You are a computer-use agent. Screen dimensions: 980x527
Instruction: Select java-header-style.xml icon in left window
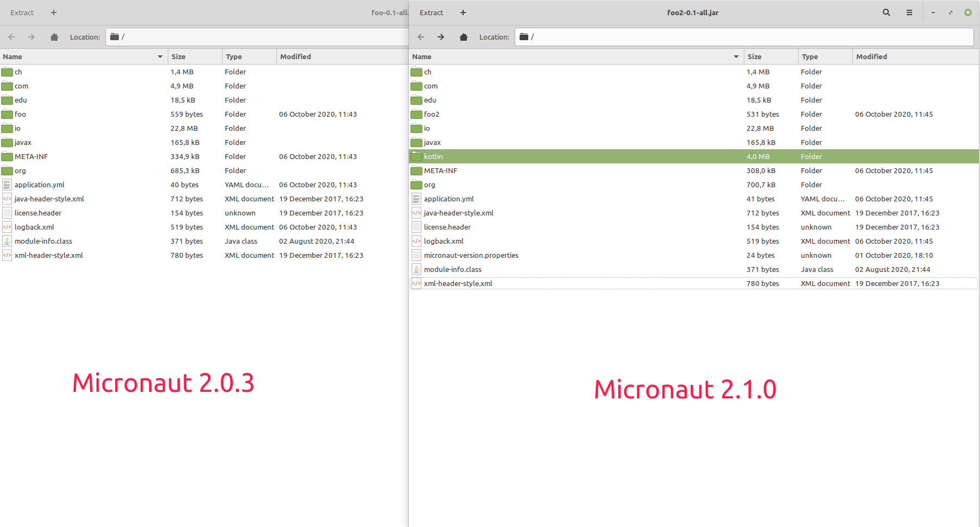coord(7,199)
